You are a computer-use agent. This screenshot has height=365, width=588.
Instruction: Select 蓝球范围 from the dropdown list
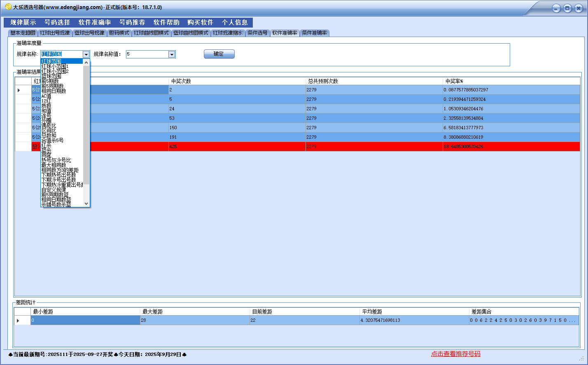(51, 76)
